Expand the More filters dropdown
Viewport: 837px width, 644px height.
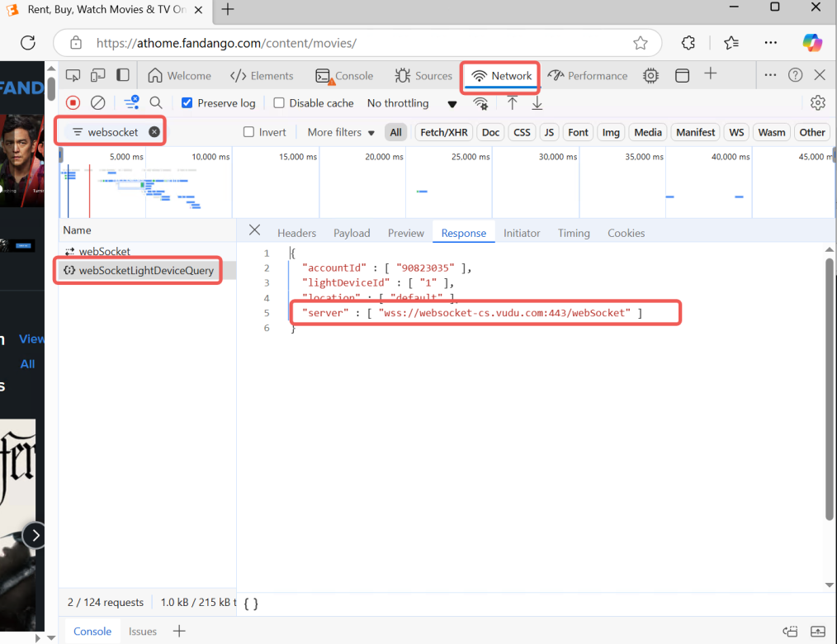[x=341, y=132]
